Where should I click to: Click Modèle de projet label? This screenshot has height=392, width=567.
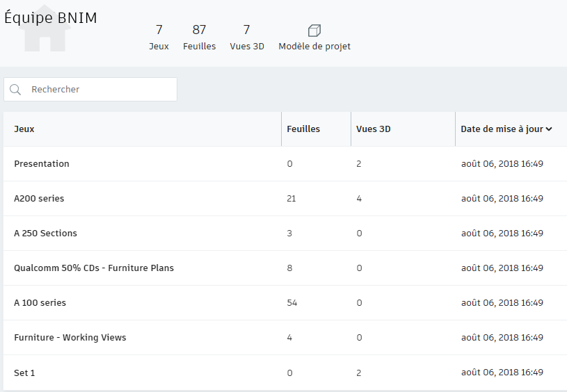[x=314, y=47]
